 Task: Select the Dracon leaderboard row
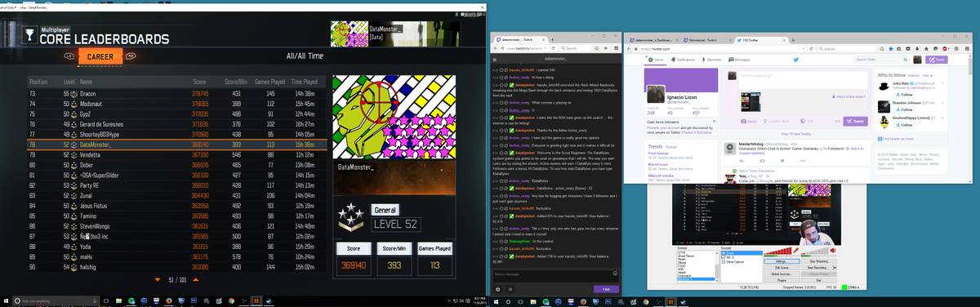pyautogui.click(x=176, y=94)
